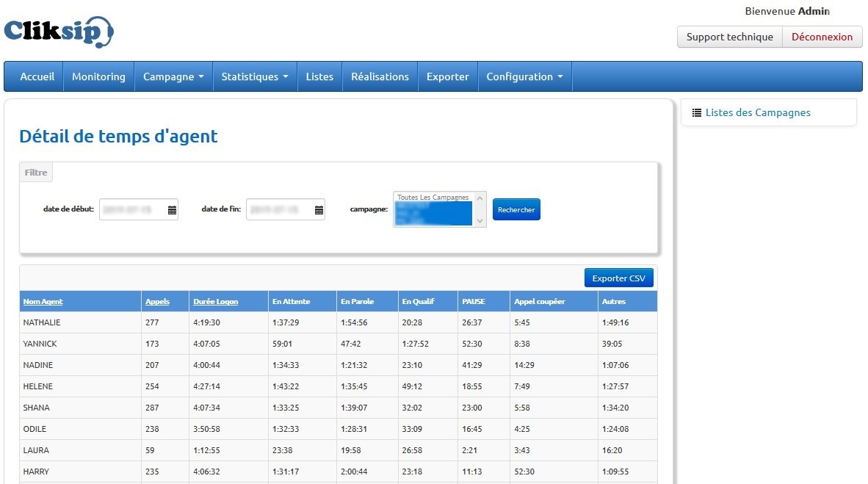Sort table by Durée Logon column
The image size is (868, 484).
(x=215, y=301)
